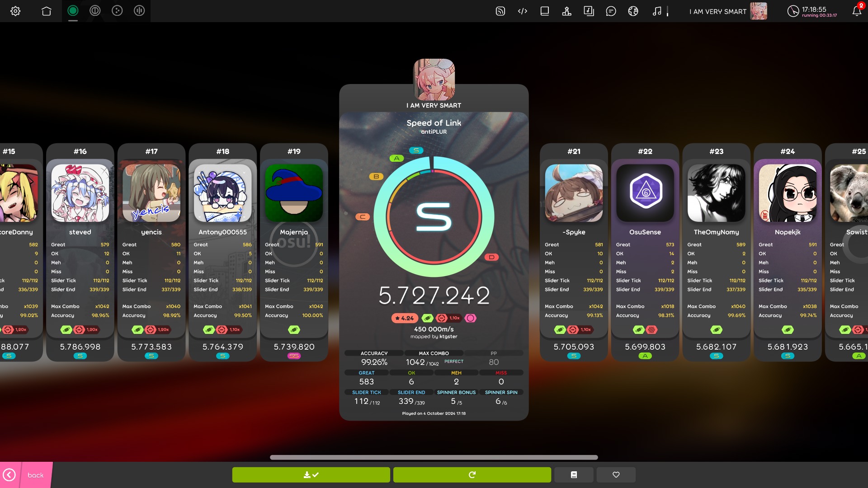The image size is (868, 488).
Task: Click the pink circle mod icon in center panel
Action: [x=470, y=318]
